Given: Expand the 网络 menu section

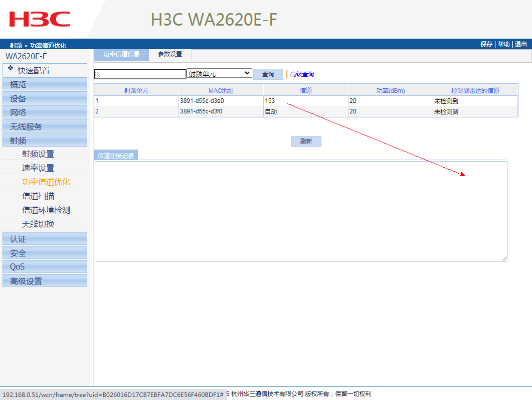Looking at the screenshot, I should click(x=45, y=112).
